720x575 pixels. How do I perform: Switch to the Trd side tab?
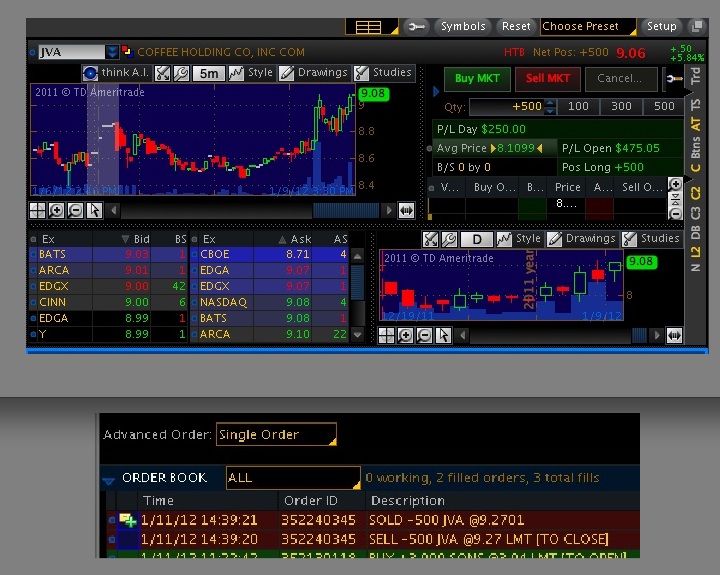[695, 76]
